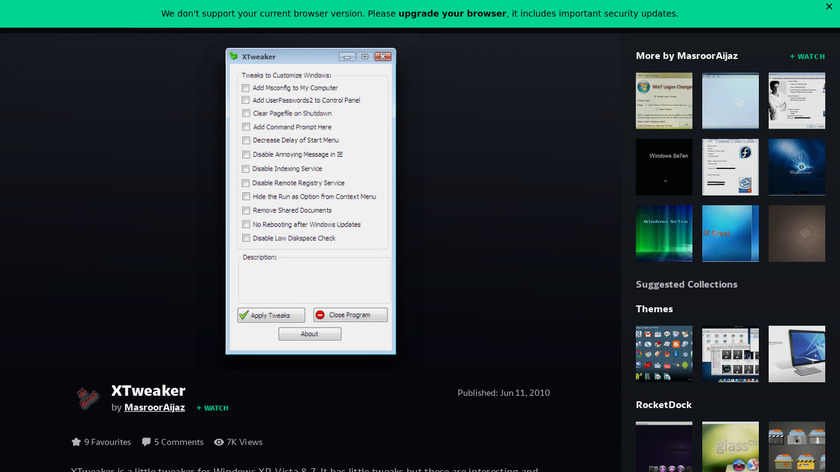Open Themes thumbnail with computer monitor

pyautogui.click(x=797, y=354)
